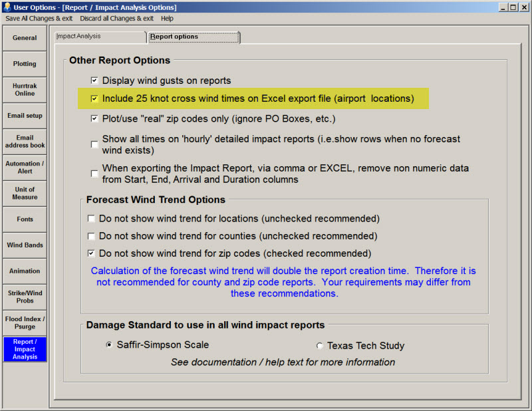Select the Report options tab
Image resolution: width=532 pixels, height=411 pixels.
tap(193, 37)
